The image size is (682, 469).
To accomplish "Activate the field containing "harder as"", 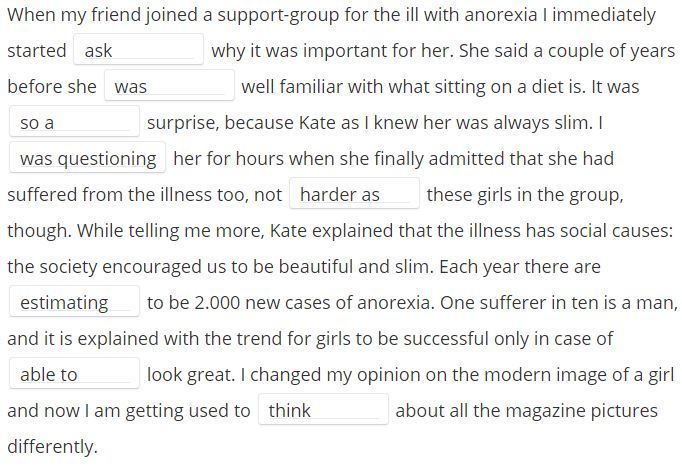I will [354, 194].
